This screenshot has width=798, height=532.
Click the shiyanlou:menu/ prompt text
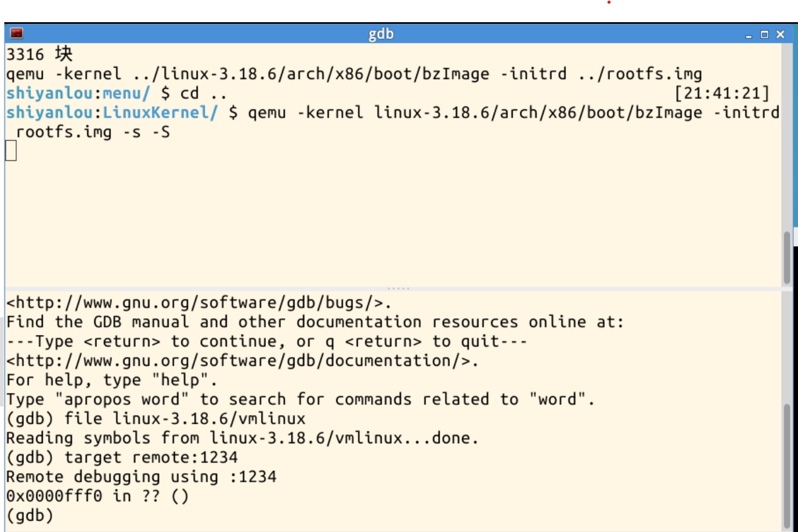[x=78, y=93]
